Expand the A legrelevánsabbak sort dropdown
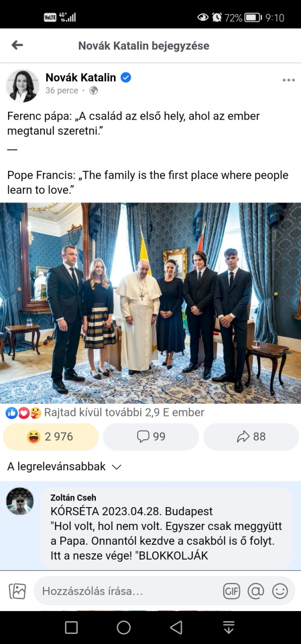This screenshot has height=644, width=301. (64, 467)
